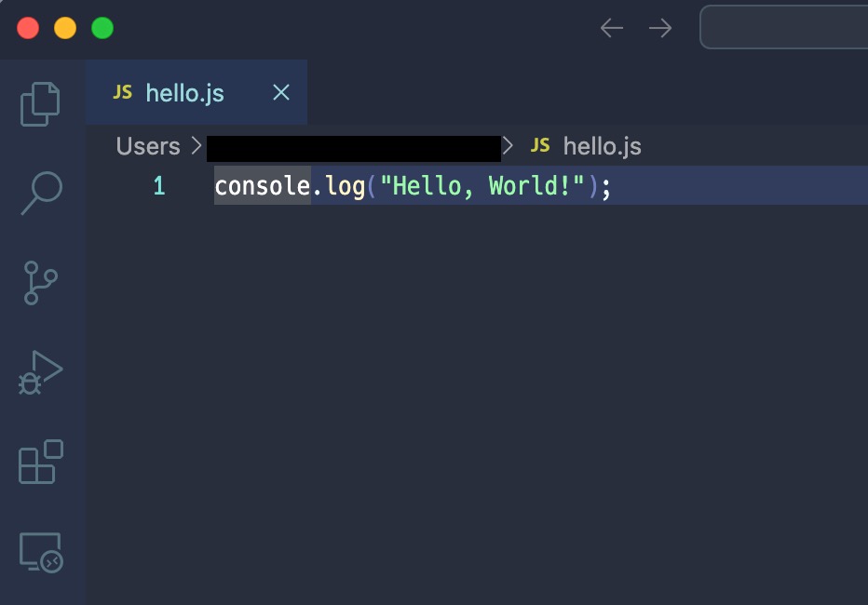This screenshot has width=868, height=605.
Task: Click the navigate back arrow
Action: coord(612,28)
